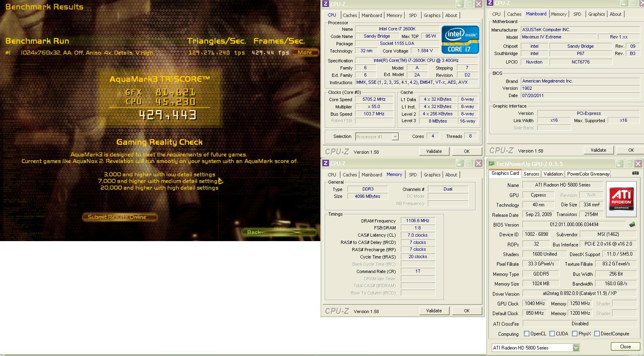Enable the PhysX checkbox

[575, 334]
